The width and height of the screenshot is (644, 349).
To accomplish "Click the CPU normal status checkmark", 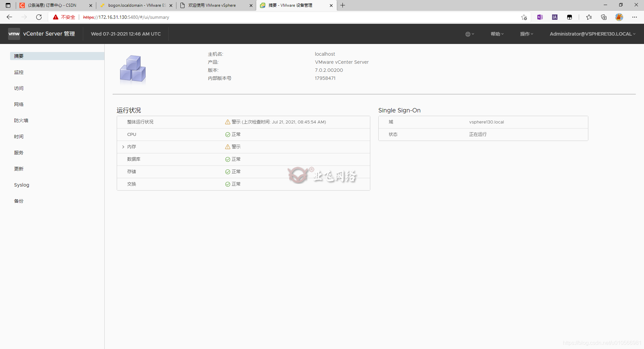I will click(x=228, y=134).
